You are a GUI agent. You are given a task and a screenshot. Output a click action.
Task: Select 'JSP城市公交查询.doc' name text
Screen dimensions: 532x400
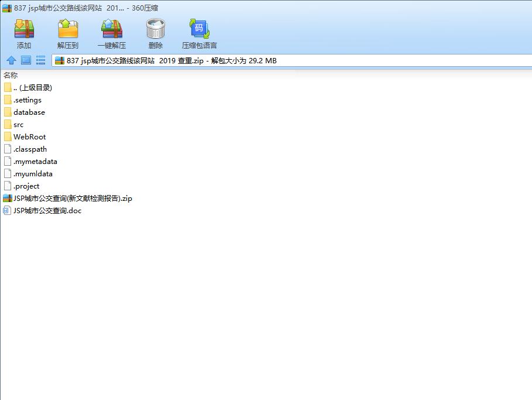(47, 210)
